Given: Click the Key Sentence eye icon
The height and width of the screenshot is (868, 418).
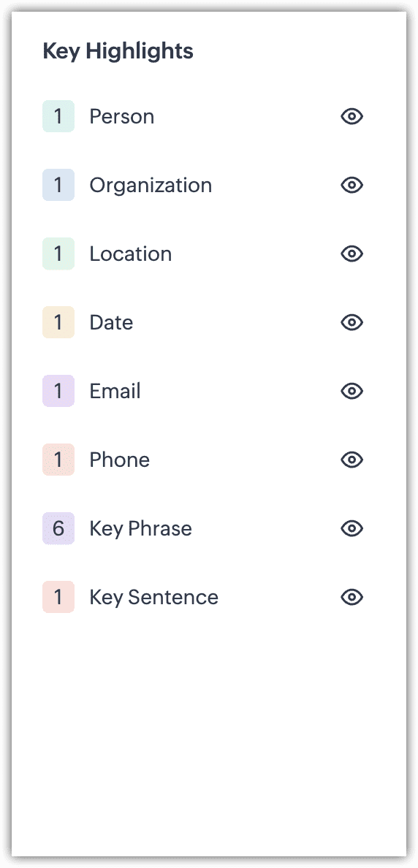Looking at the screenshot, I should 351,597.
